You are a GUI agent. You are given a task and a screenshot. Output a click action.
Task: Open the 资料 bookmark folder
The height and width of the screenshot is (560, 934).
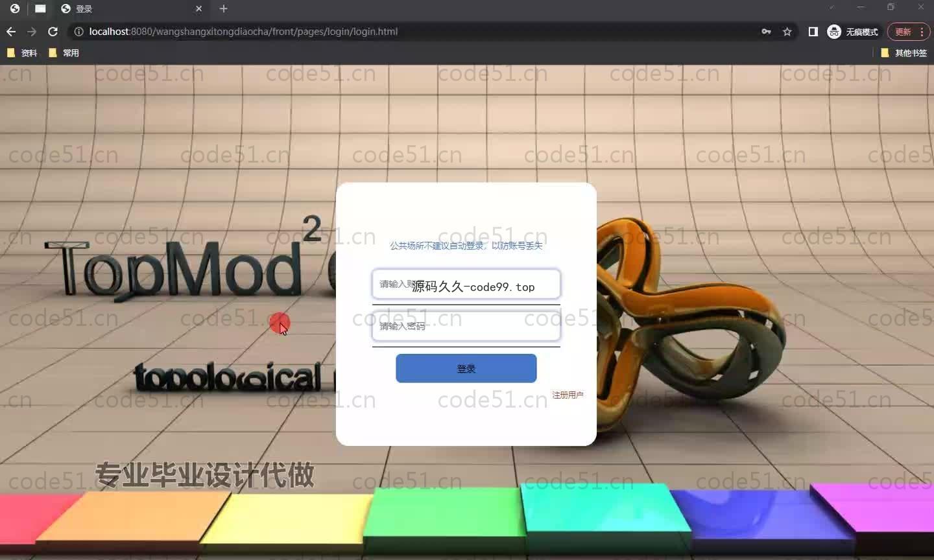[21, 53]
